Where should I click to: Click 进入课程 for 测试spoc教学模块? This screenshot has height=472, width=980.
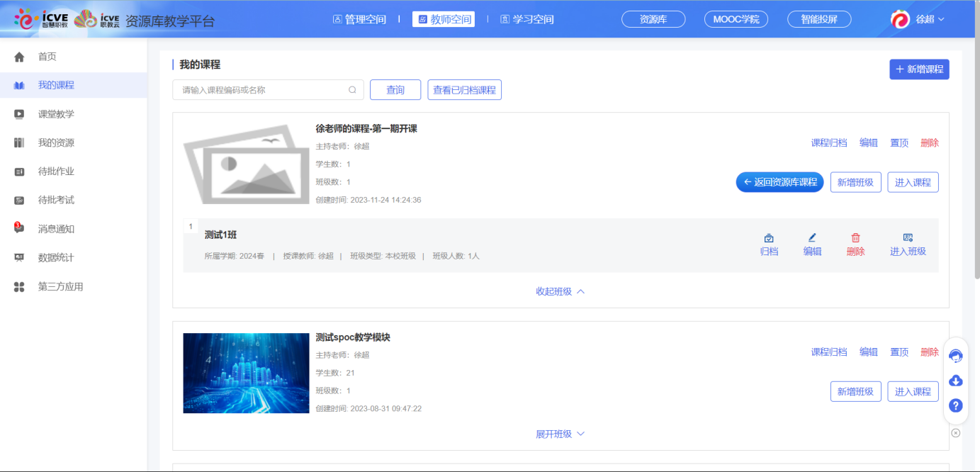913,391
